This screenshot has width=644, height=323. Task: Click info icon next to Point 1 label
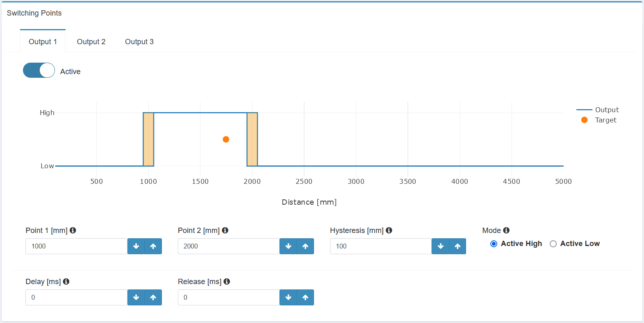(73, 230)
